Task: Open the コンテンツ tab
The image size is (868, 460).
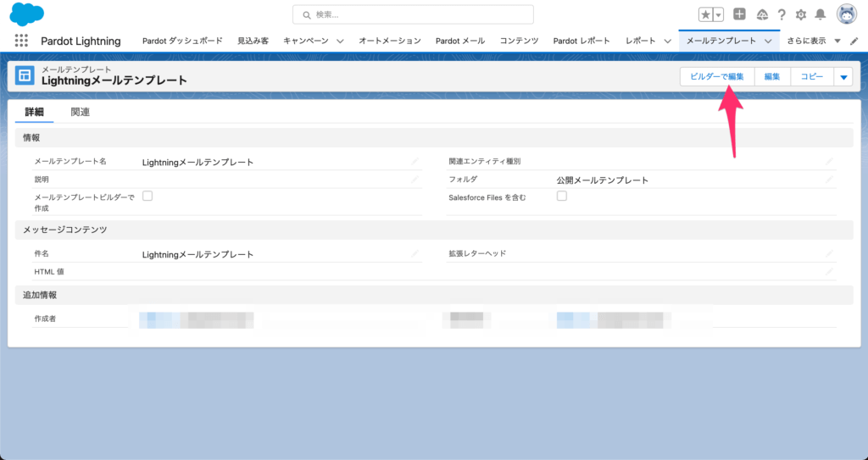Action: (x=520, y=41)
